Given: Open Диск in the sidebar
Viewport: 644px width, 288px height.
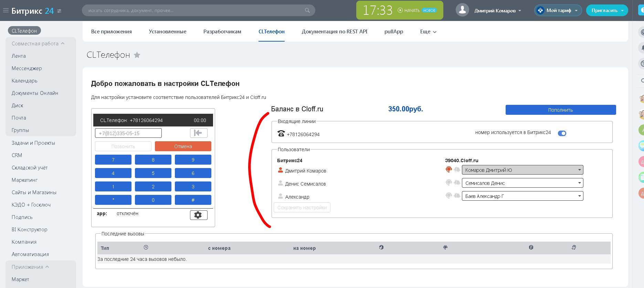Looking at the screenshot, I should click(18, 106).
